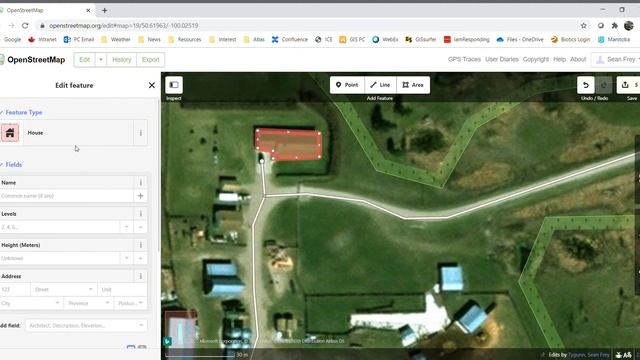The image size is (640, 360).
Task: Switch to the History tab
Action: (x=122, y=60)
